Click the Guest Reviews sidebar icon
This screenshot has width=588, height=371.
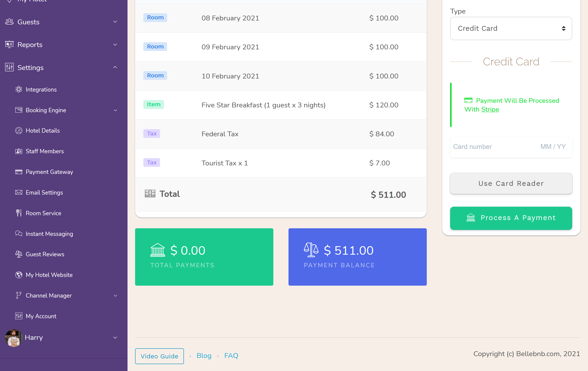pyautogui.click(x=18, y=254)
